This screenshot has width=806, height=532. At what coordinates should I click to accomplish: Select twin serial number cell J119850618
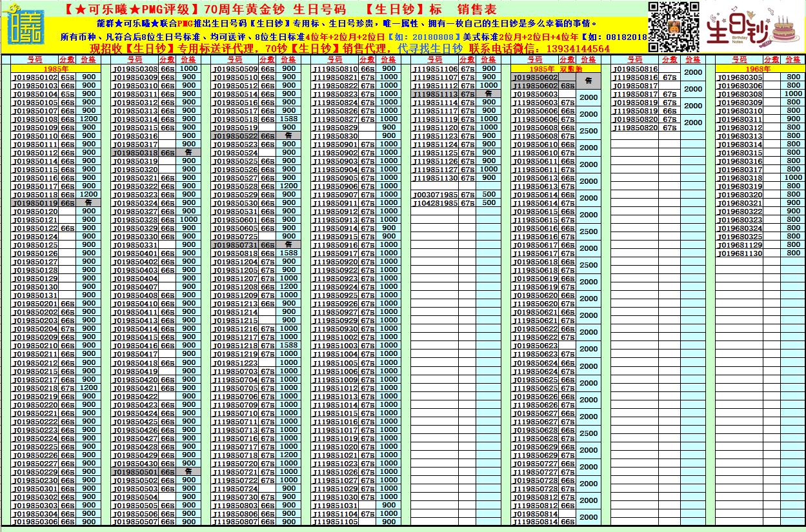tap(535, 270)
